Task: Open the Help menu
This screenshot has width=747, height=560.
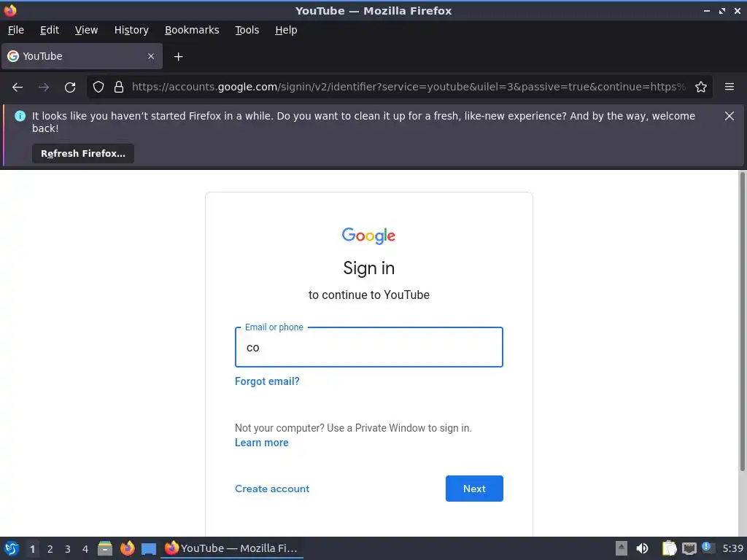Action: (x=286, y=30)
